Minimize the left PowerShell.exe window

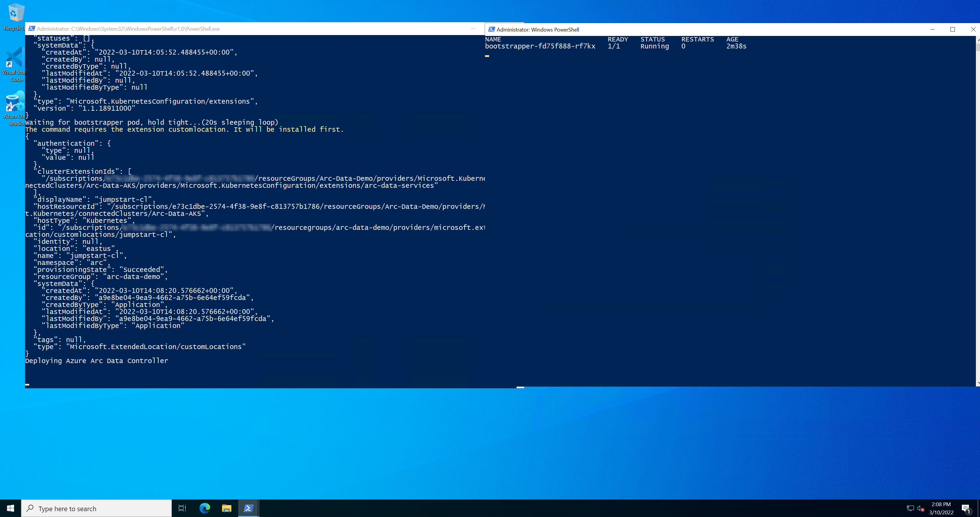click(473, 29)
